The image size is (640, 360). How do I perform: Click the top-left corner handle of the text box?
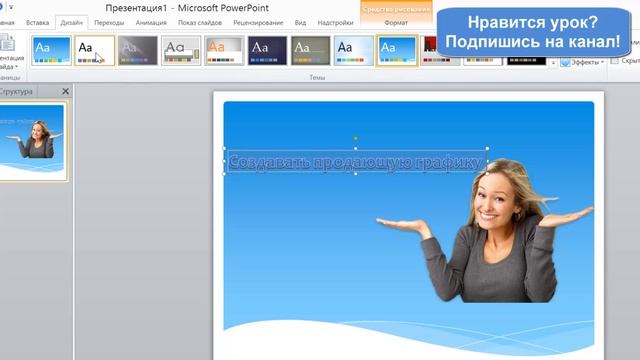point(224,149)
